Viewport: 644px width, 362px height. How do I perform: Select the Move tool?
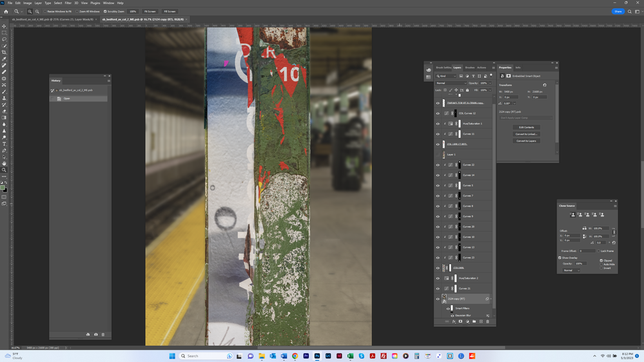click(x=5, y=26)
